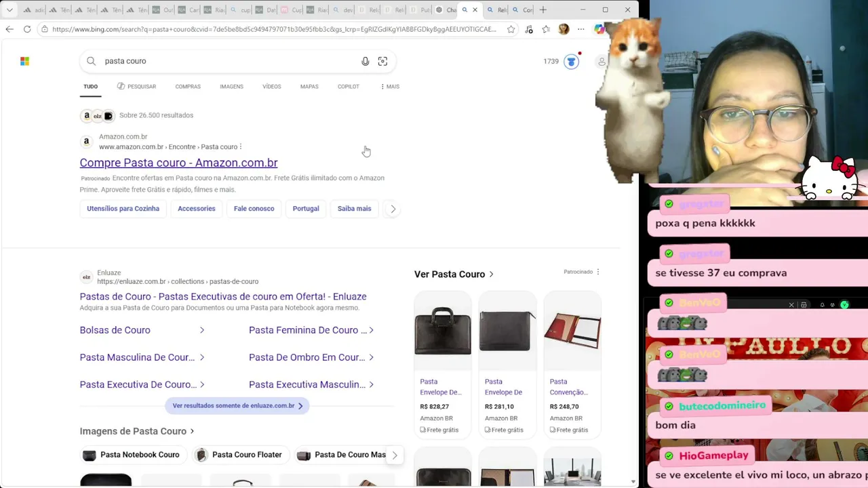
Task: Open the IMAGENS results tab
Action: 231,87
